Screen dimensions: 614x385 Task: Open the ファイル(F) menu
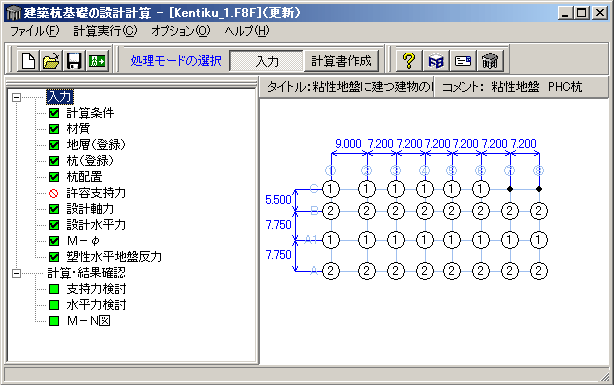[34, 31]
